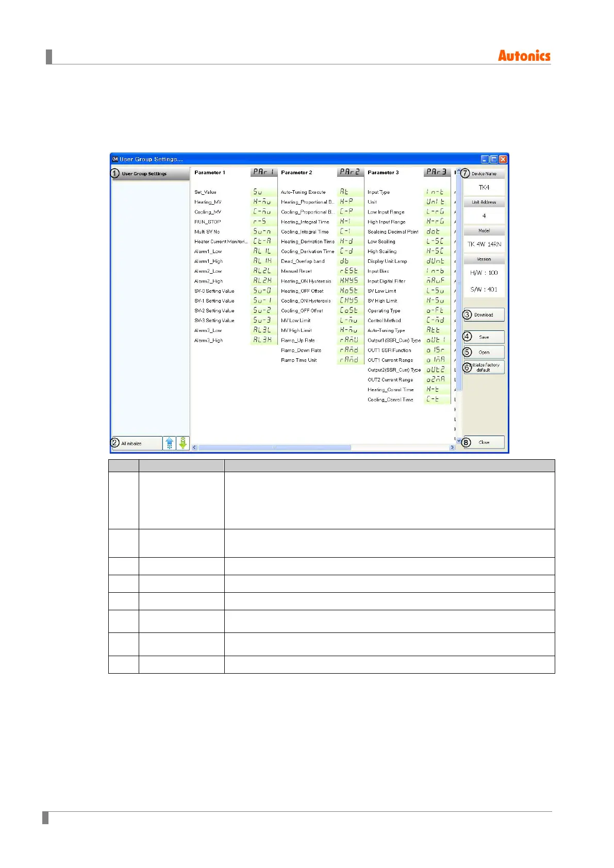Click the horizontal scrollbar right arrow
Screen dimensions: 614x868
pos(453,447)
